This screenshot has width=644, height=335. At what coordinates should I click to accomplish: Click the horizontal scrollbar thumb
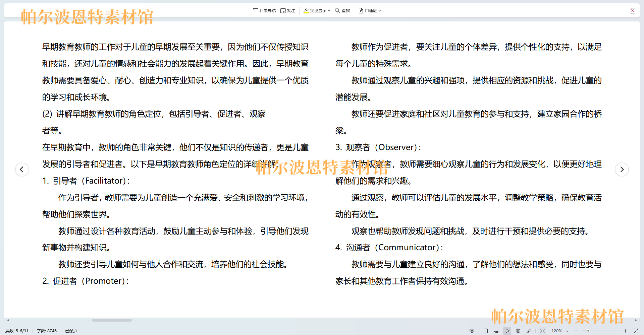[112, 320]
